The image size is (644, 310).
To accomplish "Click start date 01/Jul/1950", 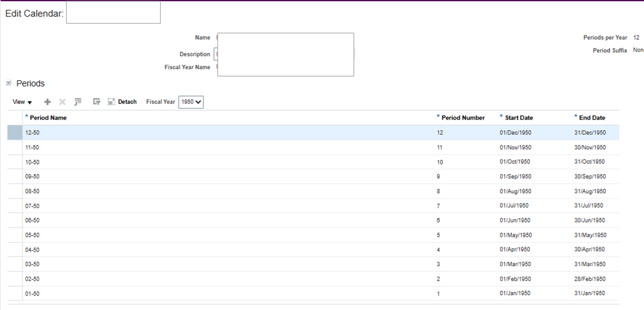I will point(514,206).
